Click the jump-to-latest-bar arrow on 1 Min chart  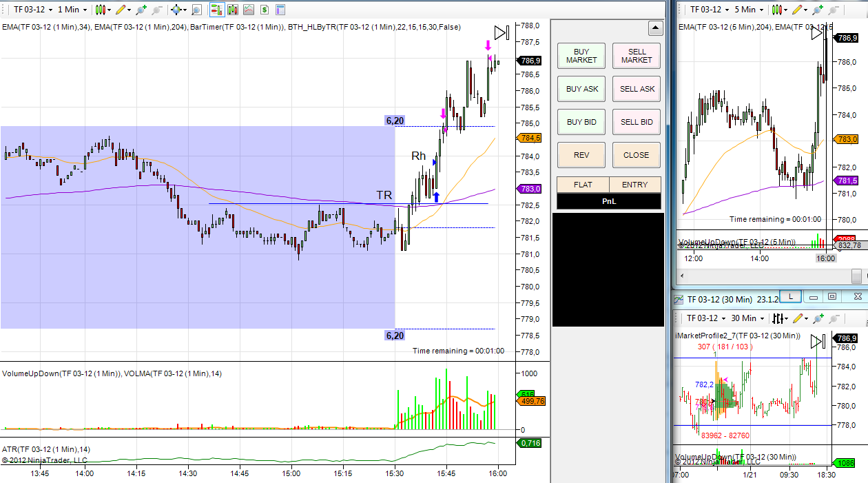(502, 33)
